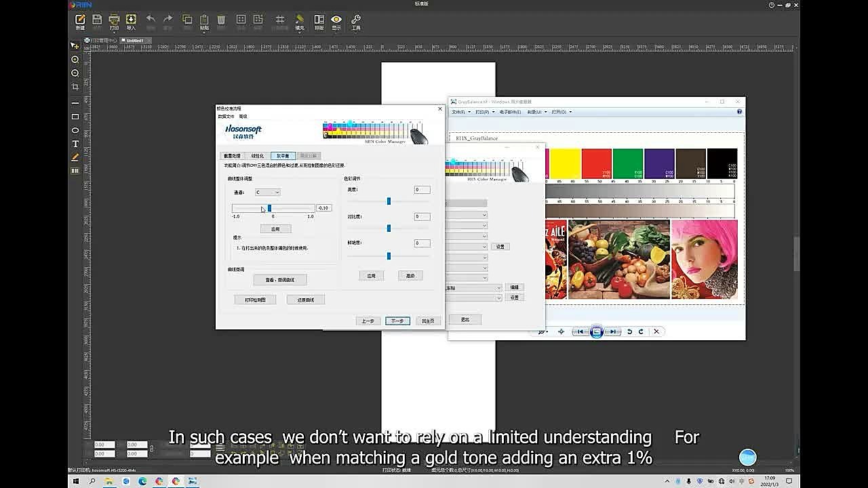The width and height of the screenshot is (868, 488).
Task: Select the text T tool
Action: click(75, 144)
